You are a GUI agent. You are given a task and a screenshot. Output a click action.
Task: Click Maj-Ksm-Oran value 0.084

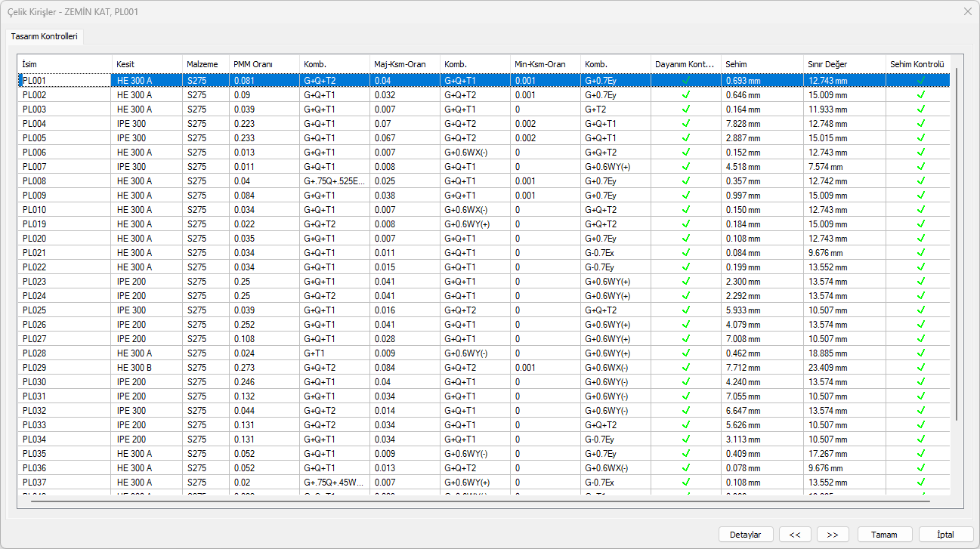click(x=405, y=367)
